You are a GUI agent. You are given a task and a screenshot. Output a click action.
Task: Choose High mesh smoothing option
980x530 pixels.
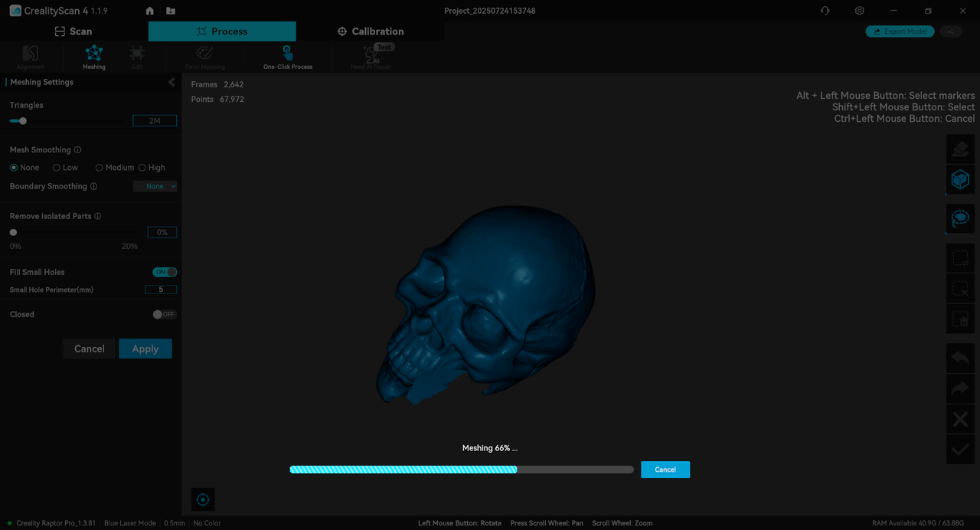click(142, 168)
